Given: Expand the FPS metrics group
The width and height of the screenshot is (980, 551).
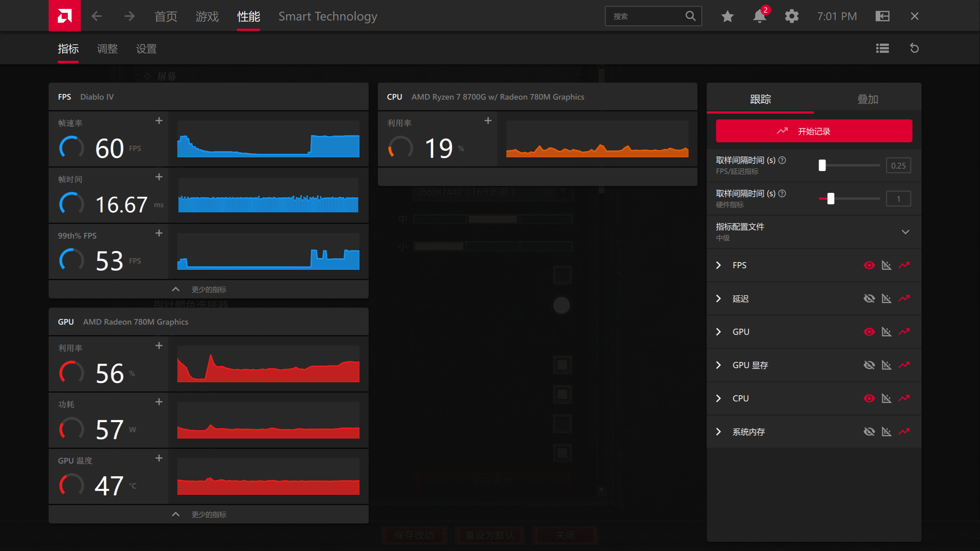Looking at the screenshot, I should click(719, 265).
